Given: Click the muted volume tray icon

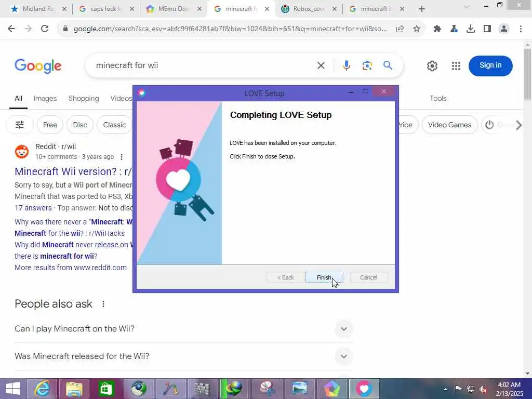Looking at the screenshot, I should 483,389.
